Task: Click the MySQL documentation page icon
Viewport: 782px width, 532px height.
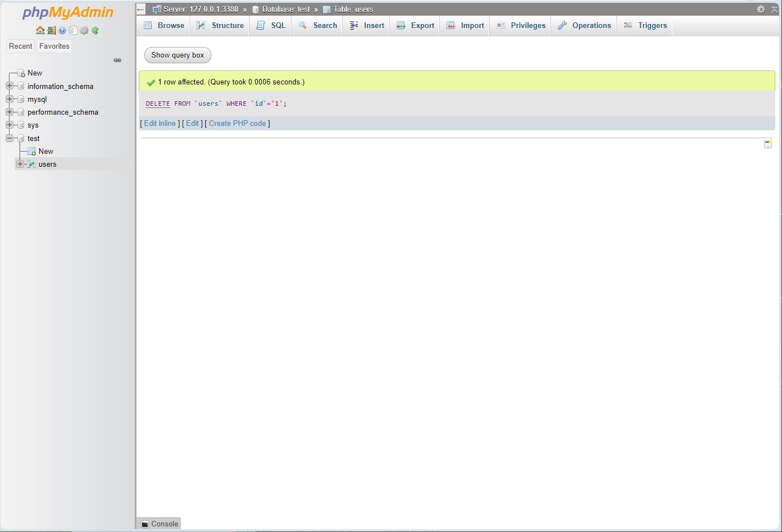Action: pos(73,31)
